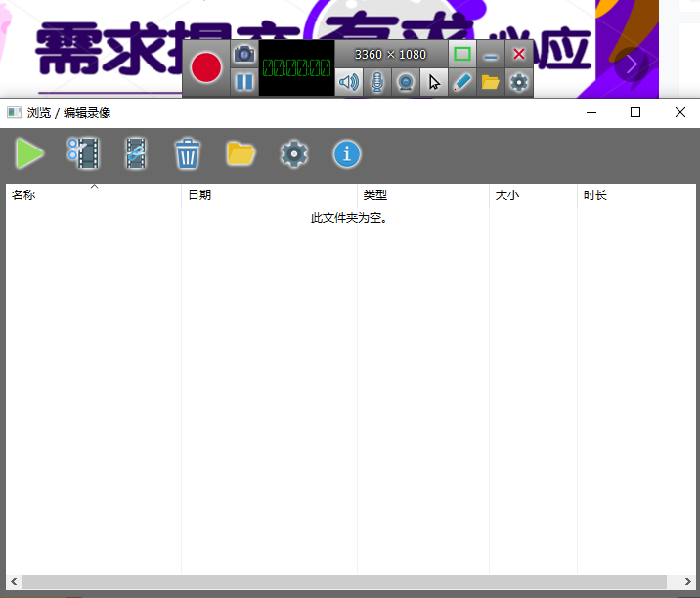Show about info with blue info icon
The height and width of the screenshot is (598, 700).
click(x=347, y=153)
